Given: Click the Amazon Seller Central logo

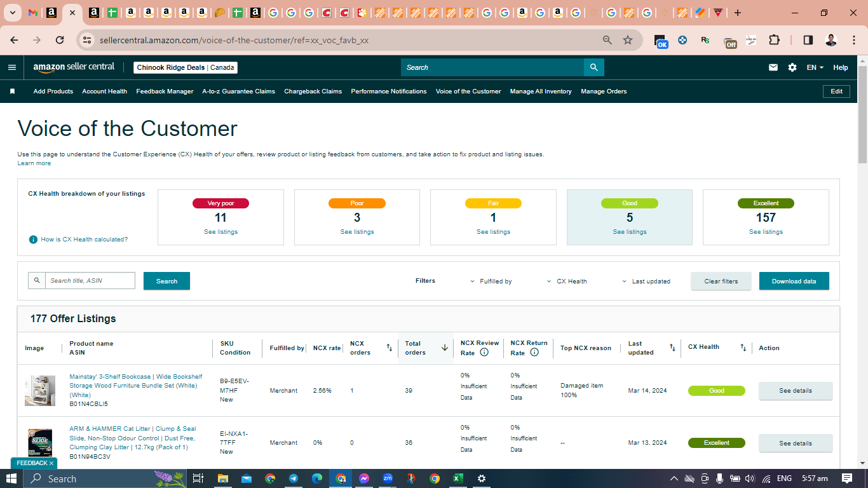Looking at the screenshot, I should pyautogui.click(x=74, y=67).
